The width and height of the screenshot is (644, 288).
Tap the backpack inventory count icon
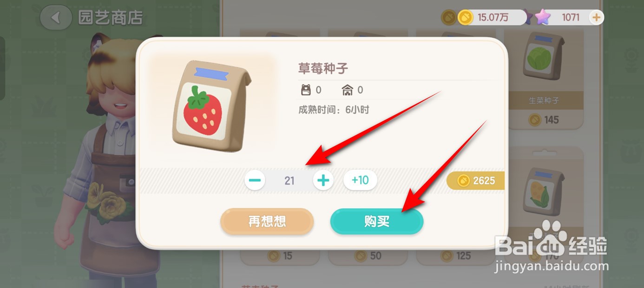[x=305, y=90]
